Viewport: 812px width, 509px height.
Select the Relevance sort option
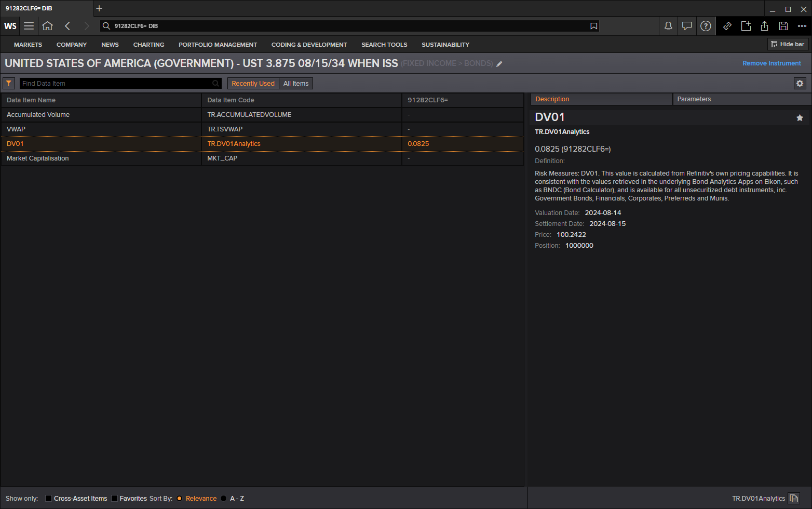[180, 499]
